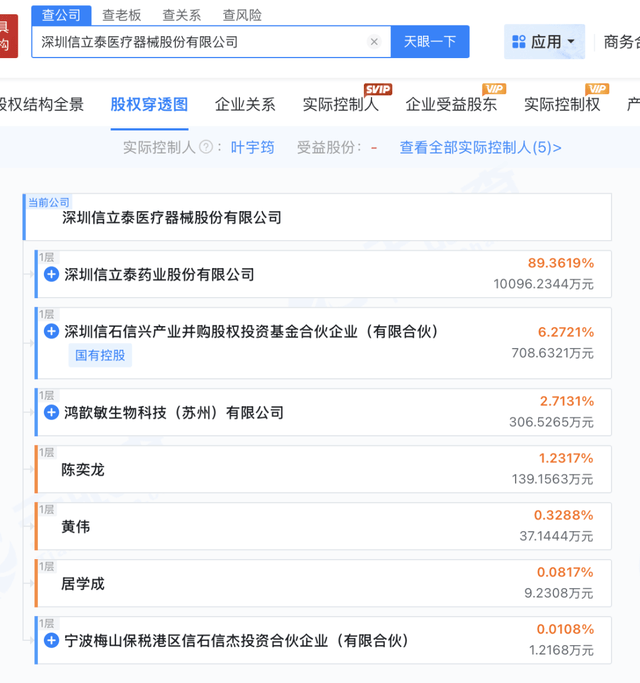Screen dimensions: 640x683
Task: Click the 0.0108% shareholding percentage
Action: pos(565,629)
